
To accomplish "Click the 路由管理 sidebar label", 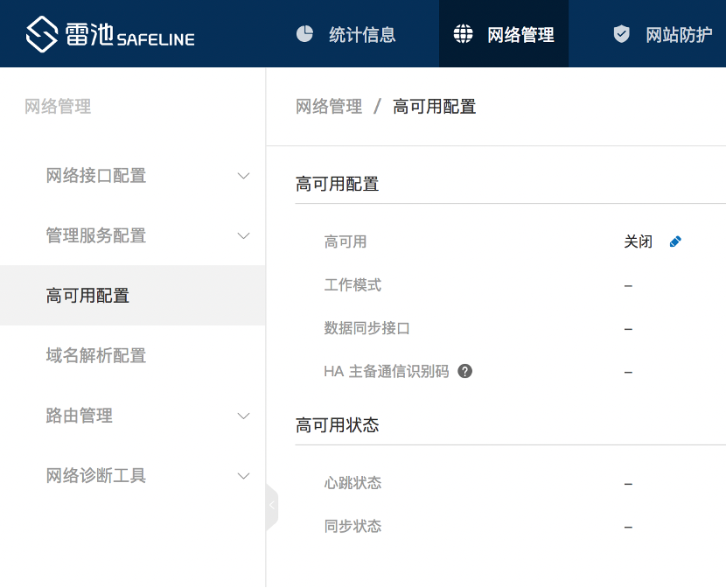I will pyautogui.click(x=80, y=416).
